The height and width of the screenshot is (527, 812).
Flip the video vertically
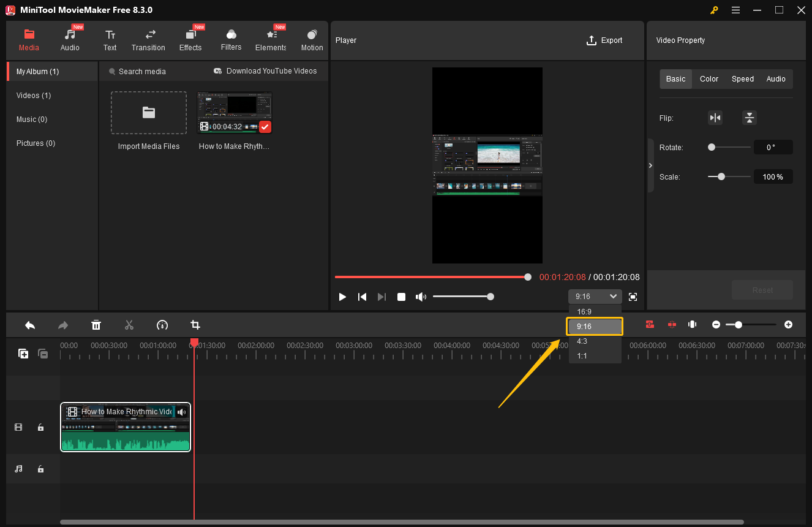click(x=750, y=118)
